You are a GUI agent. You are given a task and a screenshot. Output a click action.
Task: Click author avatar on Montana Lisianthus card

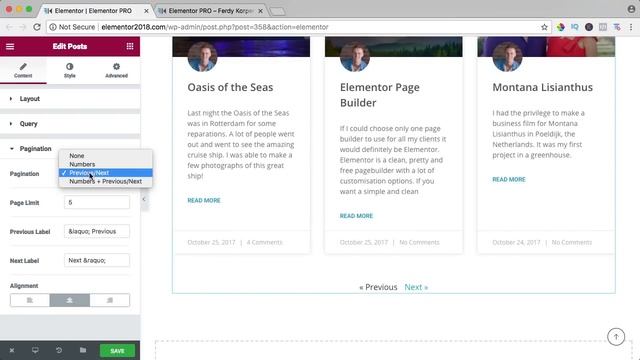pyautogui.click(x=507, y=56)
